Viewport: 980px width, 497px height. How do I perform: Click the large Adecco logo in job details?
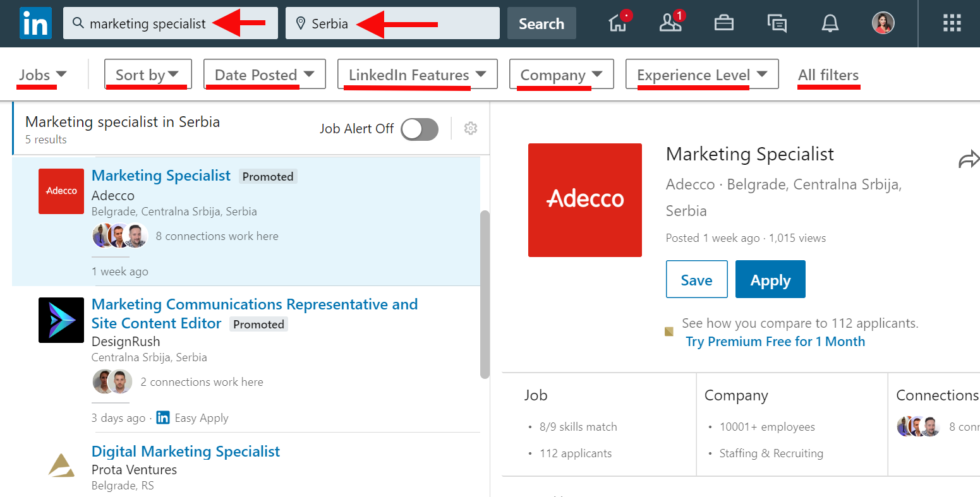pyautogui.click(x=585, y=200)
